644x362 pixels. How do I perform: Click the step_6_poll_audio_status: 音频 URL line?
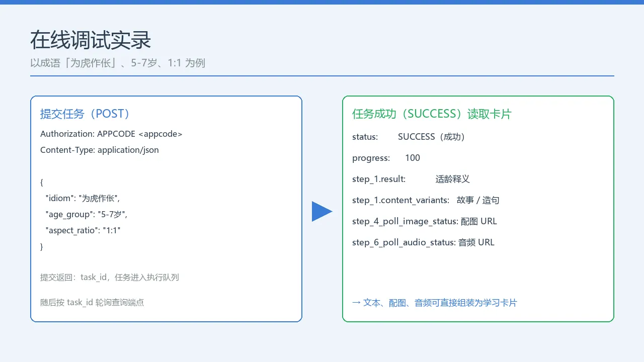point(423,242)
